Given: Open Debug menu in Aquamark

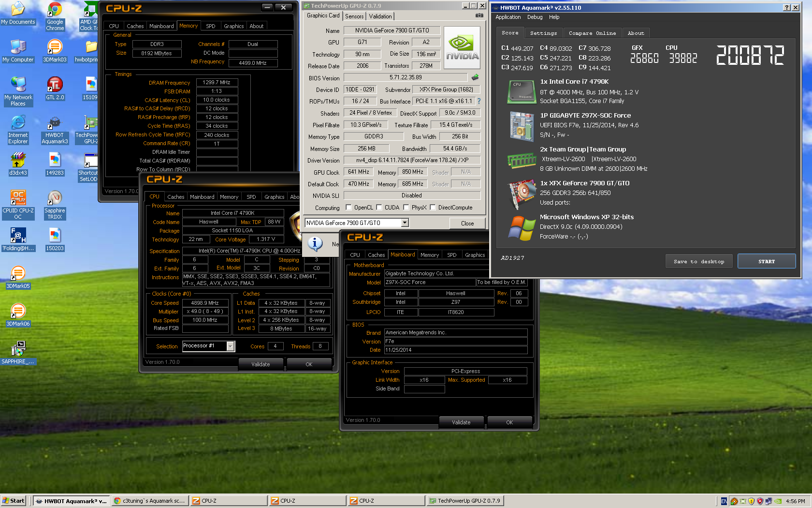Looking at the screenshot, I should [535, 17].
